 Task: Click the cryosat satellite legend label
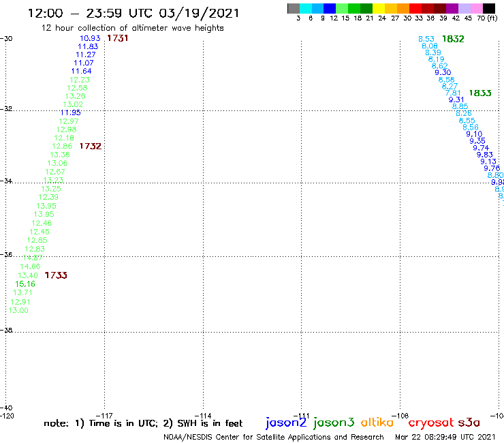coord(431,423)
